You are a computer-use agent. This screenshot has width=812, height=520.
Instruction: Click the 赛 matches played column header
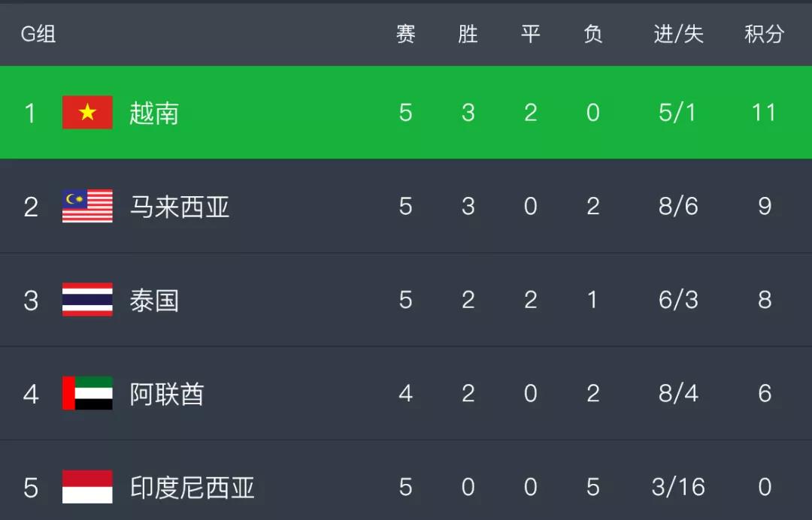(x=405, y=34)
